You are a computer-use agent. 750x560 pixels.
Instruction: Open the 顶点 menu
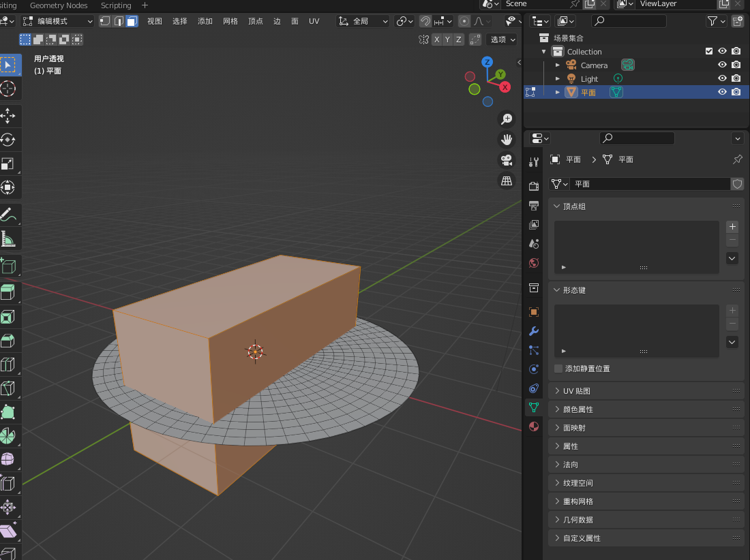pos(256,21)
